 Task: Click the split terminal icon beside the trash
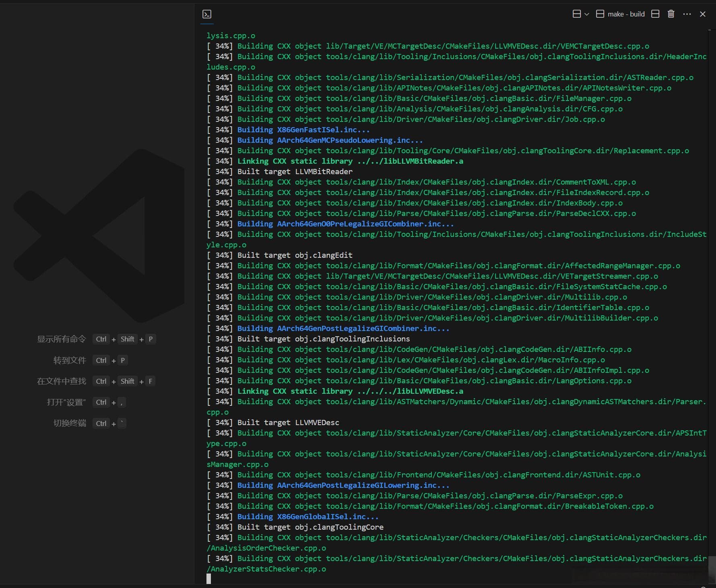tap(655, 14)
